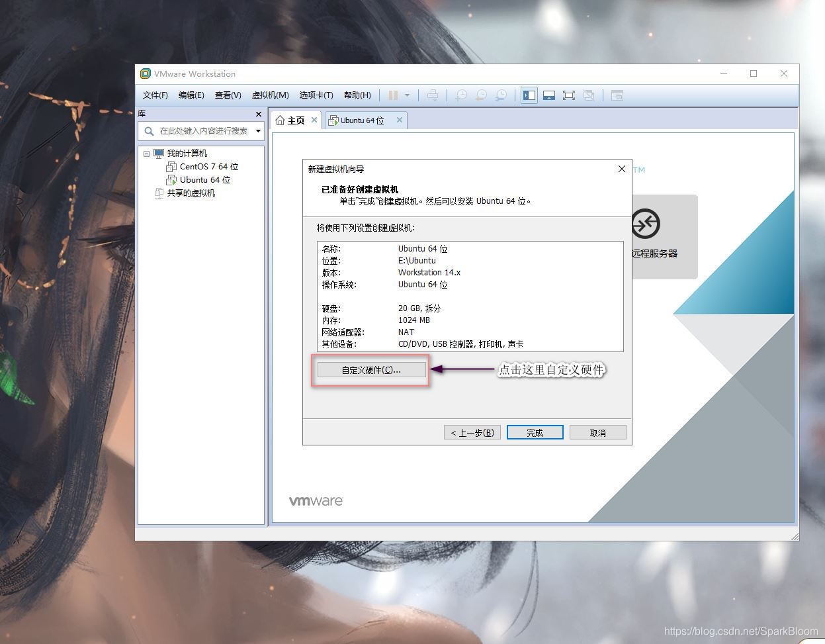Click the resize grip of VMware window
825x644 pixels.
click(795, 536)
